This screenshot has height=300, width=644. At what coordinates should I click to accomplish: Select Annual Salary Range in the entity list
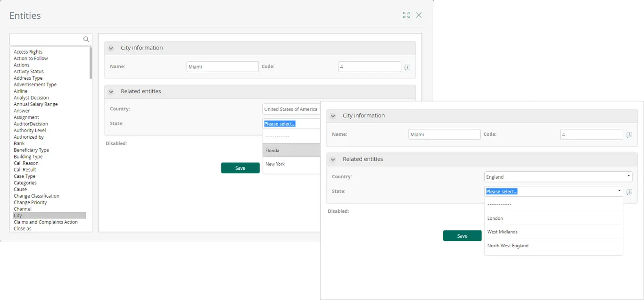tap(36, 104)
